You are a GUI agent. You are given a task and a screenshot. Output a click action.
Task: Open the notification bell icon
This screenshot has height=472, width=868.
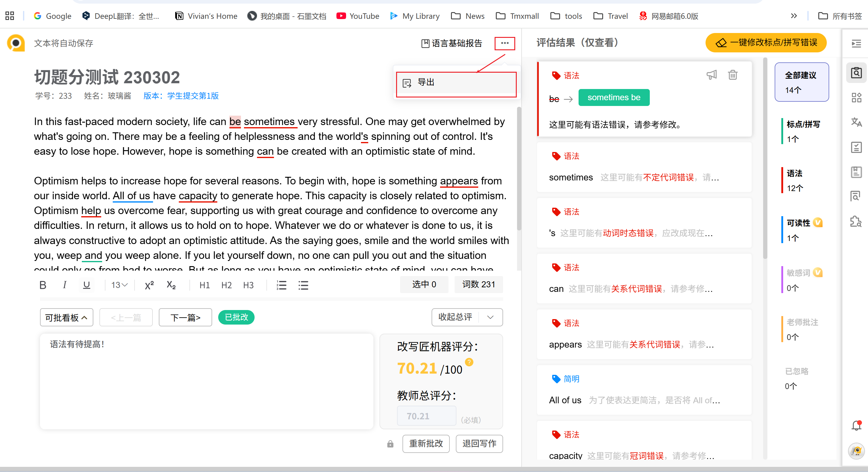(x=856, y=426)
